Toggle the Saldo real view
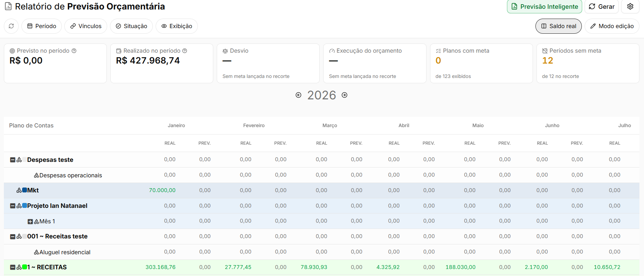 click(559, 26)
